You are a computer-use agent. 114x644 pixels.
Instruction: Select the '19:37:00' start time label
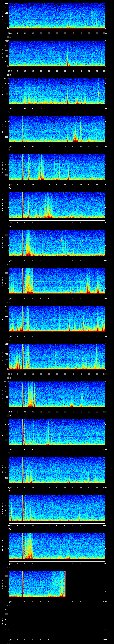tap(9, 525)
